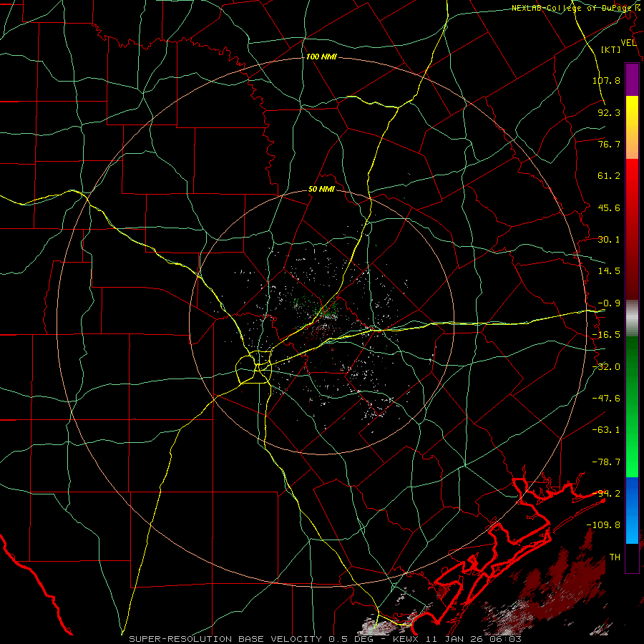Image resolution: width=644 pixels, height=644 pixels.
Task: Pick the bright red segment of the velocity scale
Action: [x=632, y=181]
